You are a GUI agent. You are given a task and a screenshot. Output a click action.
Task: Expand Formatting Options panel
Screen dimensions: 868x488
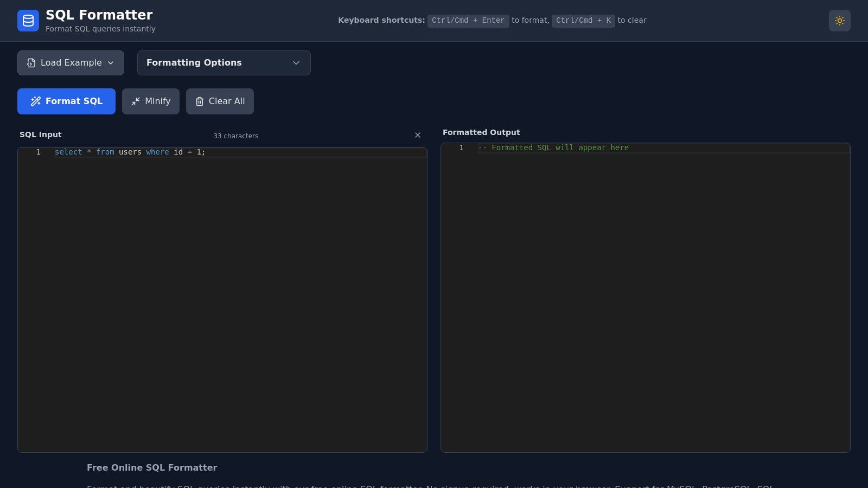point(224,63)
